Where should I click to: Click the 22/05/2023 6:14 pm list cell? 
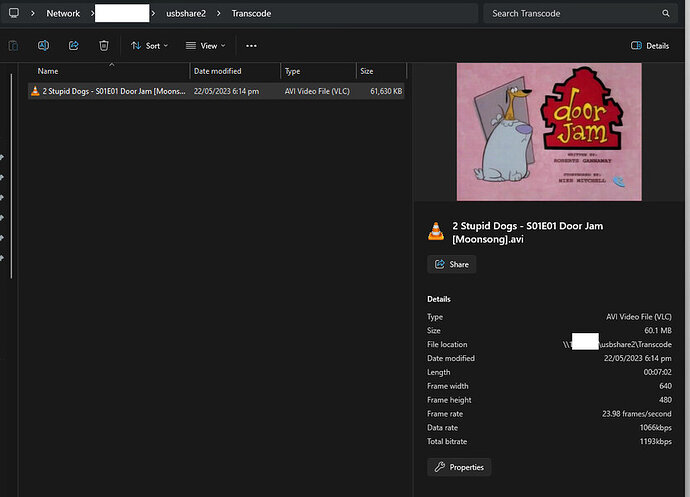coord(226,91)
